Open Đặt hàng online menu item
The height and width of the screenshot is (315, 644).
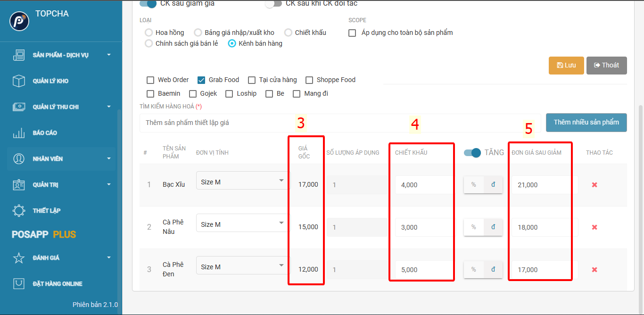(x=57, y=284)
